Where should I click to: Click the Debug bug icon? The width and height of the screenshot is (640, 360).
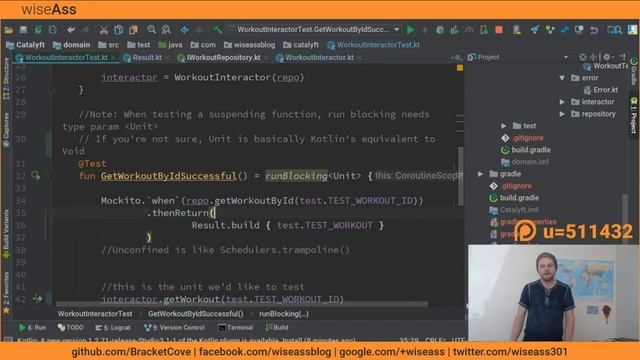(440, 30)
